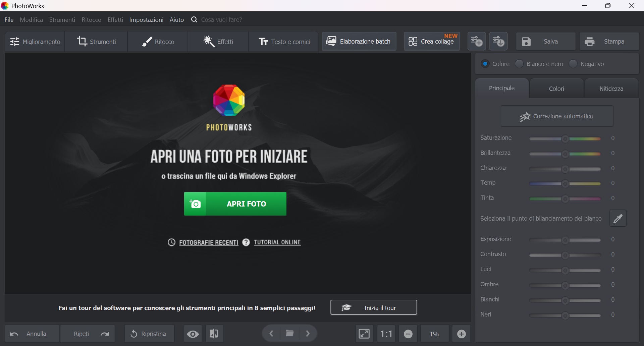Open the TUTORIAL ONLINE link
The width and height of the screenshot is (644, 346).
click(x=277, y=242)
